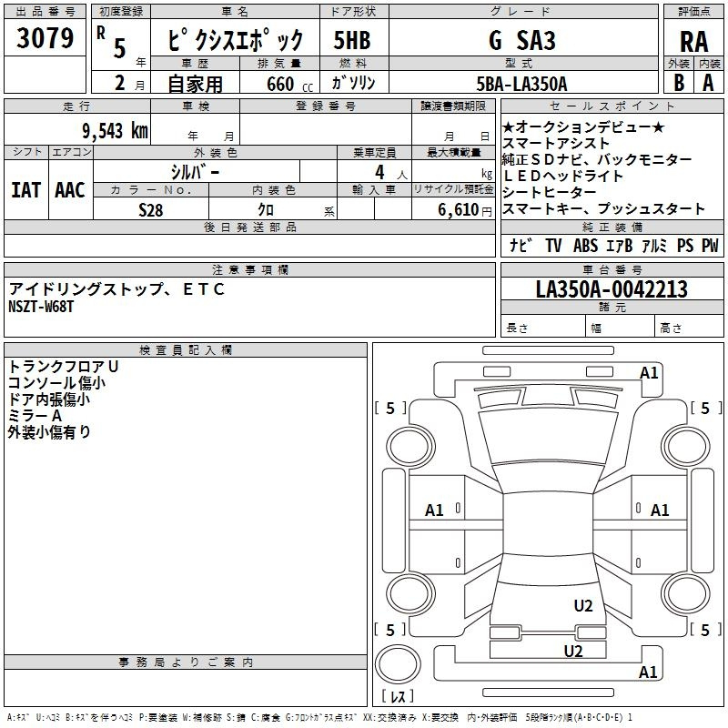Image resolution: width=728 pixels, height=728 pixels.
Task: Click the lot number 3079
Action: [45, 39]
